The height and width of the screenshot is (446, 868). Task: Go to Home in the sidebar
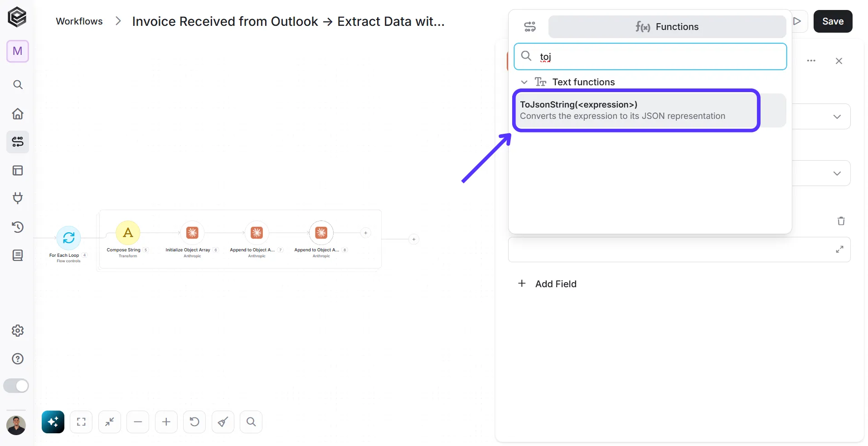(18, 113)
